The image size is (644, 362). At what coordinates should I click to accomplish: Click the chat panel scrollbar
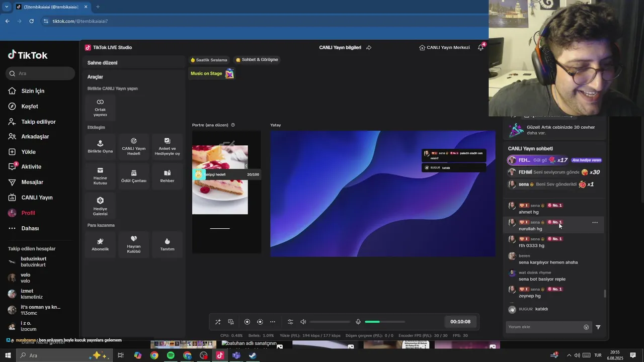605,294
